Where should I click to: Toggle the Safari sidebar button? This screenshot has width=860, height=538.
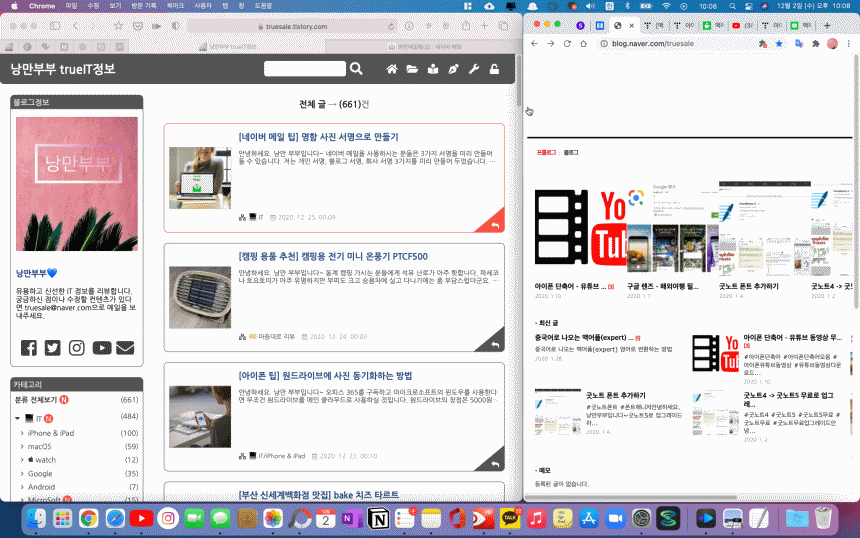click(x=55, y=26)
